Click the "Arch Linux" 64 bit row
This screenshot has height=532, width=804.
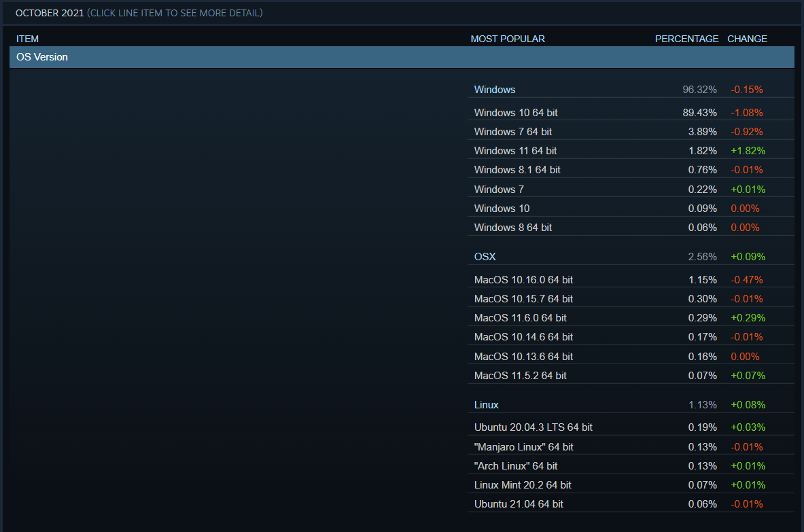point(631,466)
